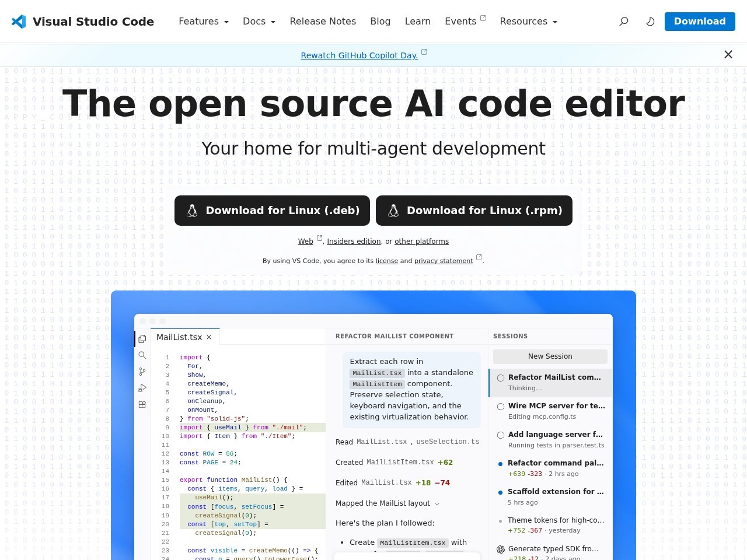The image size is (747, 560).
Task: Start a New Session in sessions panel
Action: pos(550,356)
